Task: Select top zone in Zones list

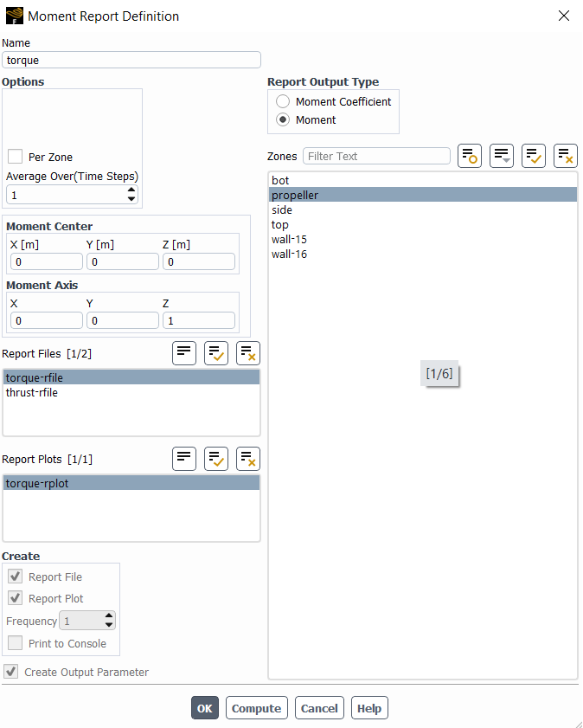Action: pos(422,224)
